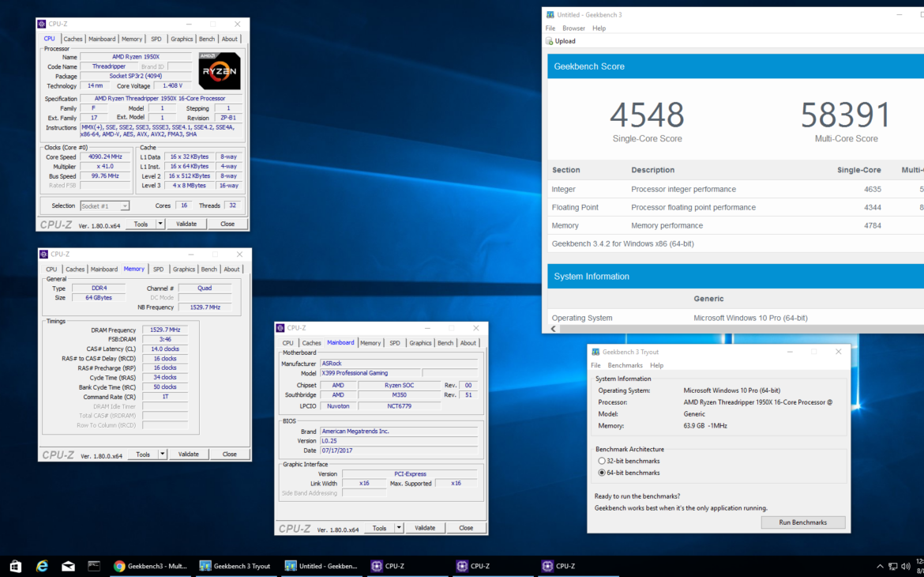Open the Mail app from the taskbar
This screenshot has height=577, width=924.
coord(68,566)
